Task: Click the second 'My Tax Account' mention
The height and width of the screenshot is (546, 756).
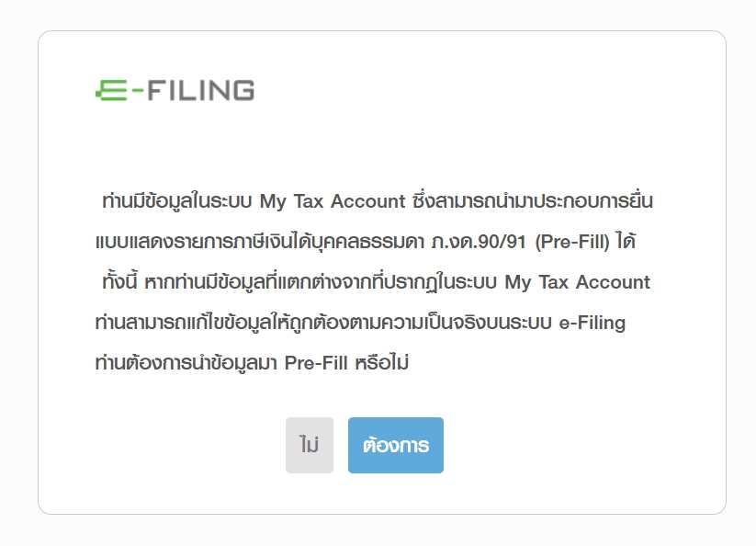Action: click(578, 282)
